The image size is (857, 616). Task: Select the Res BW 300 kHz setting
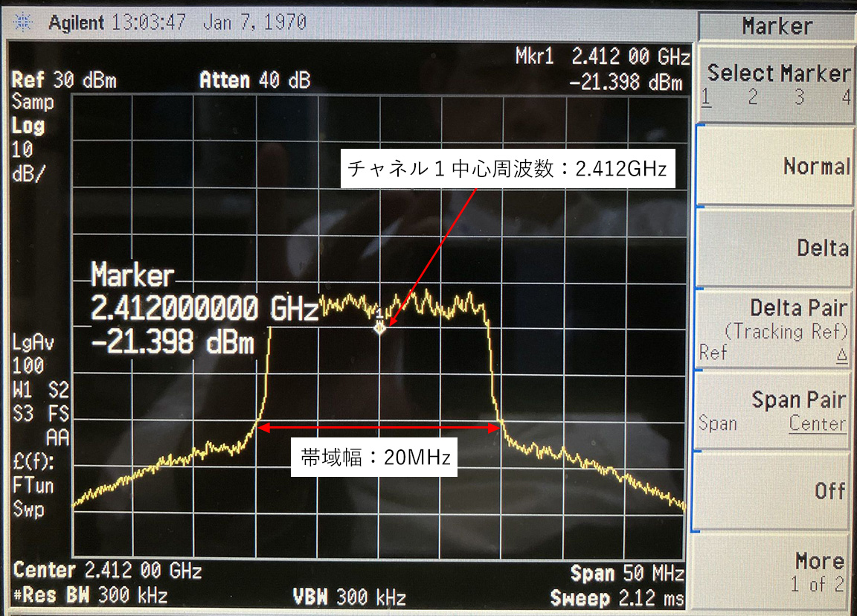tap(91, 597)
